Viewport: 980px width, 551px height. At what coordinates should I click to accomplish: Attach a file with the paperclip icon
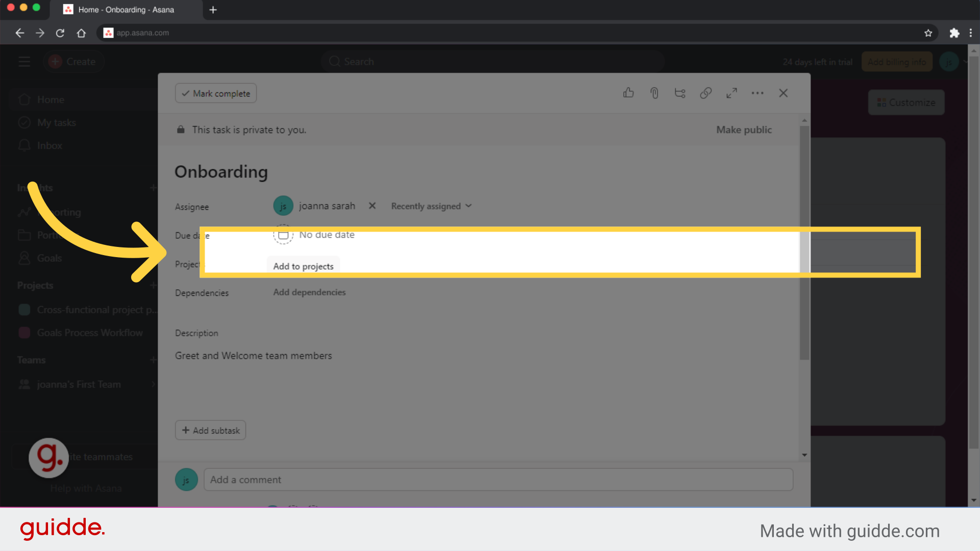[654, 93]
